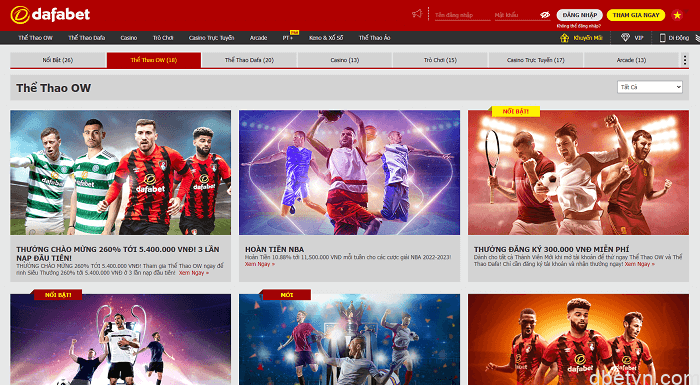Click the ĐĂNG NHẬP login button

click(579, 15)
